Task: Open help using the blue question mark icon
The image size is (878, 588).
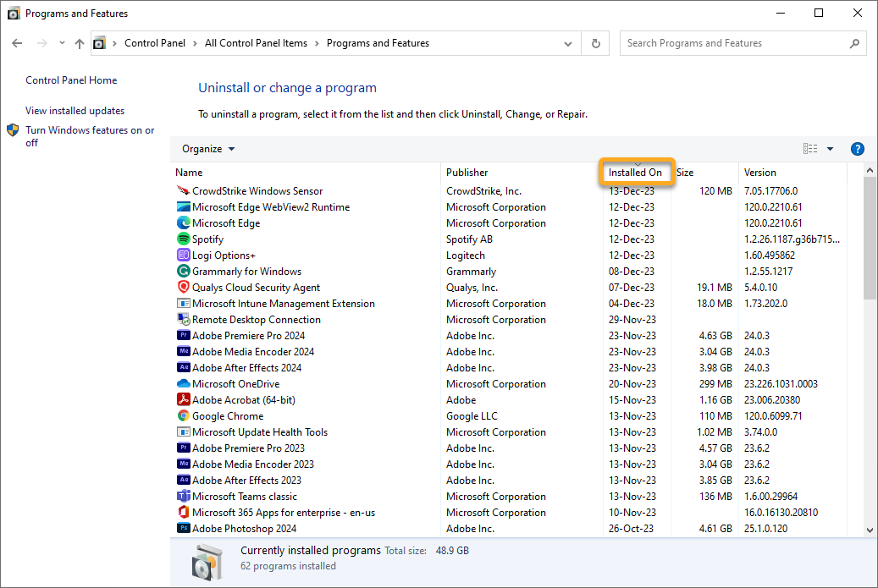Action: (x=857, y=149)
